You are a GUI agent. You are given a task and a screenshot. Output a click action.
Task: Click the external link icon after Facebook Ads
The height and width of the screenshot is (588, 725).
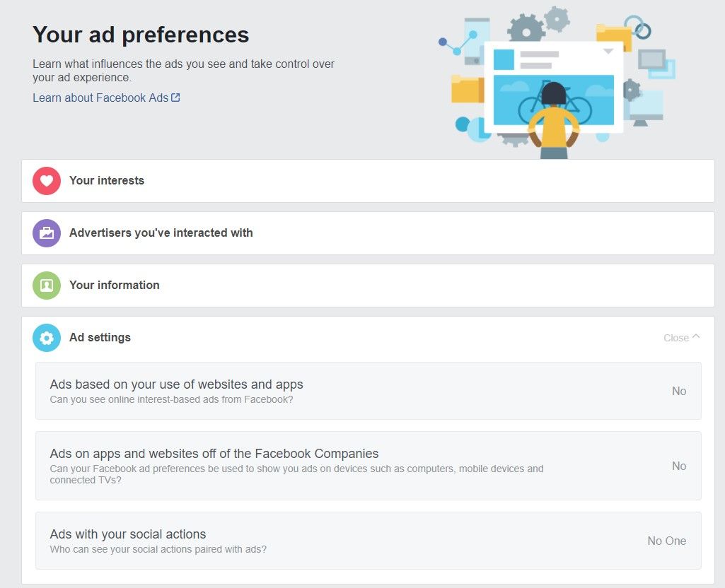[x=177, y=98]
